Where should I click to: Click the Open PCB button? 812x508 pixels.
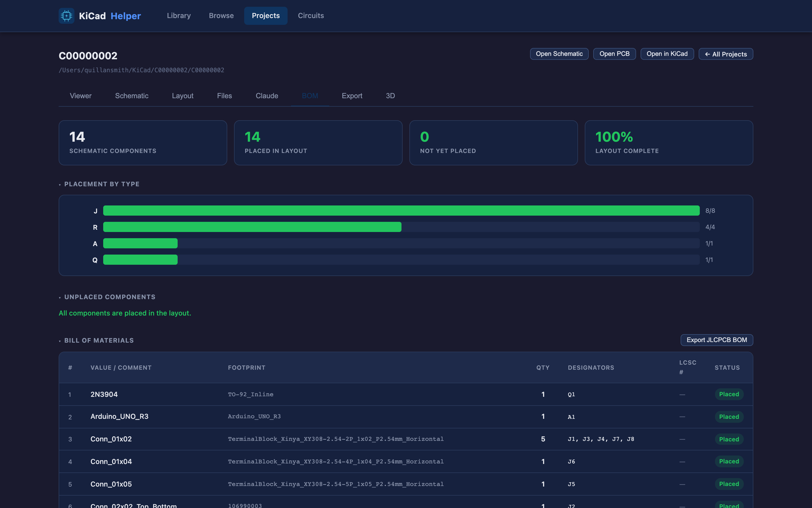tap(614, 54)
